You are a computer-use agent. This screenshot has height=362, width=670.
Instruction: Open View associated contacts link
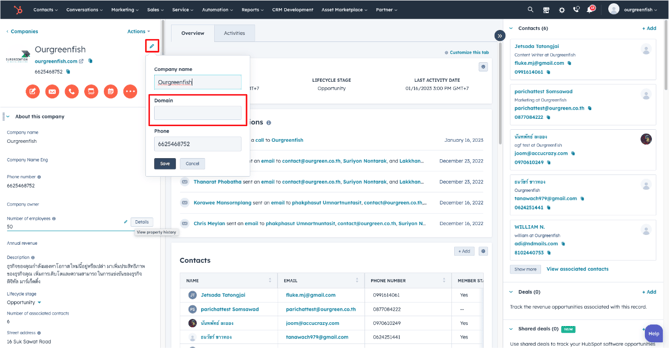(x=577, y=269)
